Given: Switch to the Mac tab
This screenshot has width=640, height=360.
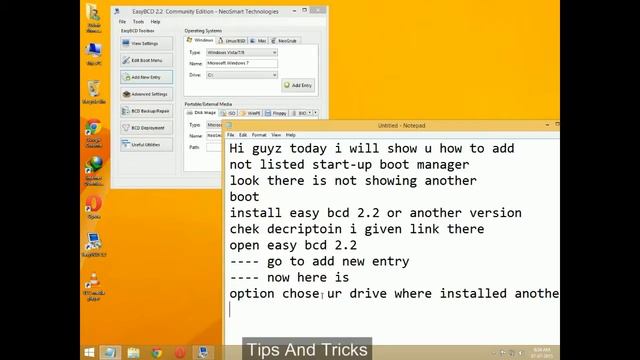Looking at the screenshot, I should click(258, 40).
